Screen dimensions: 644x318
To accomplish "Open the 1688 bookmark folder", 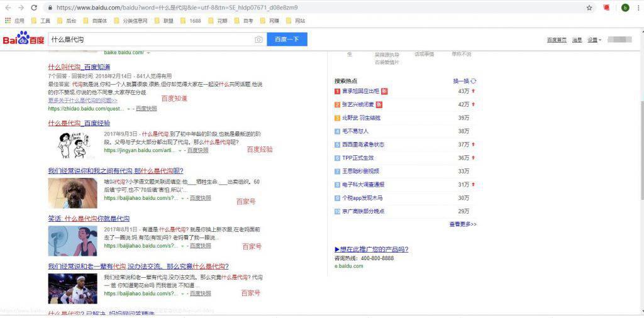I will pyautogui.click(x=191, y=21).
